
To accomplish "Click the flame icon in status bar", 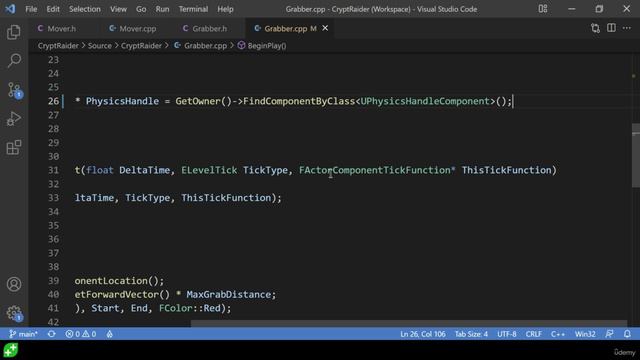I will click(x=109, y=334).
